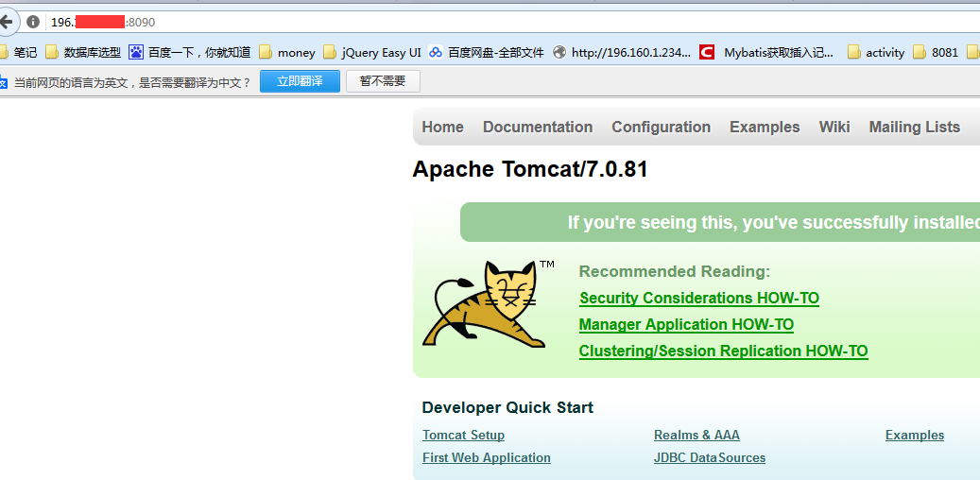Viewport: 980px width, 480px height.
Task: Click the successfully installed congratulations banner
Action: (x=720, y=222)
